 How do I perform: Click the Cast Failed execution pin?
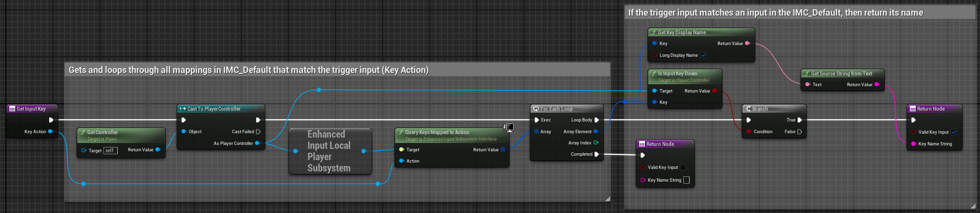[258, 132]
